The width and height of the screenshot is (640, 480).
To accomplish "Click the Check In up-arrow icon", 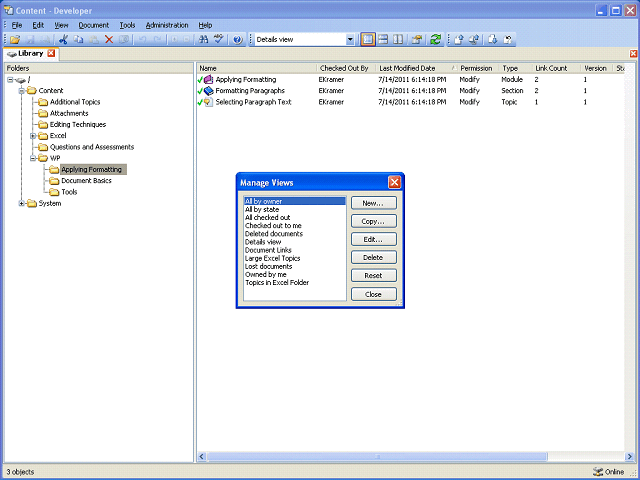I will [x=459, y=40].
